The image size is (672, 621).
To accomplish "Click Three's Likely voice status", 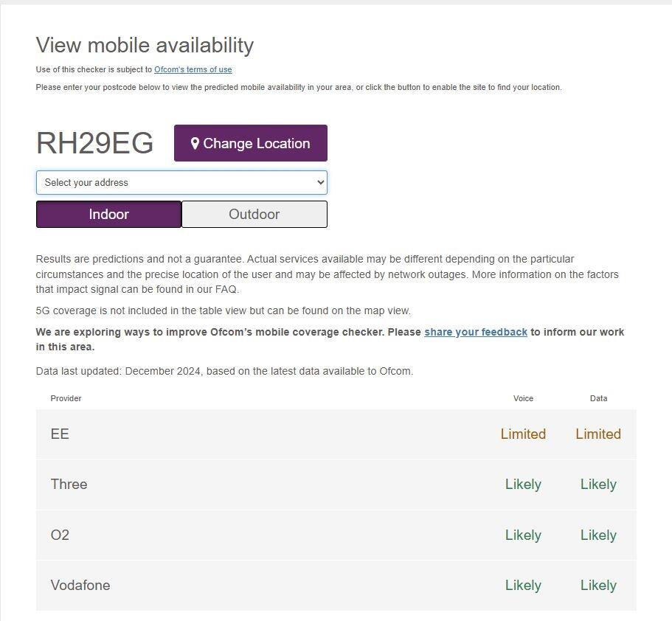I will pyautogui.click(x=523, y=485).
